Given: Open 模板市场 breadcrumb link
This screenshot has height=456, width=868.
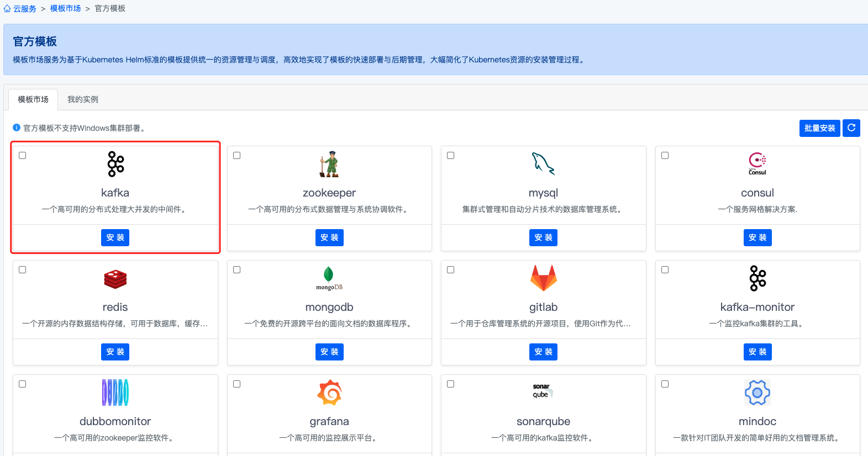Looking at the screenshot, I should pos(65,9).
